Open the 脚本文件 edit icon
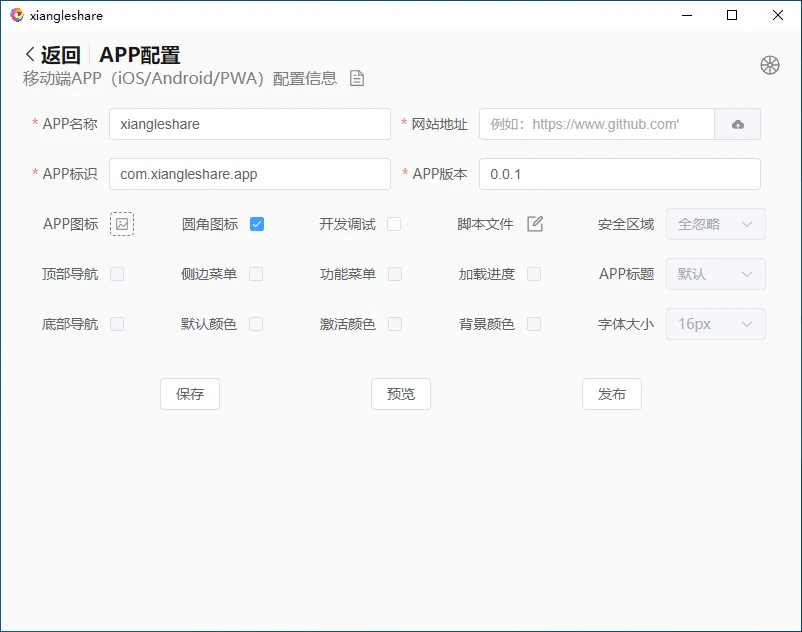The image size is (802, 632). pos(535,224)
